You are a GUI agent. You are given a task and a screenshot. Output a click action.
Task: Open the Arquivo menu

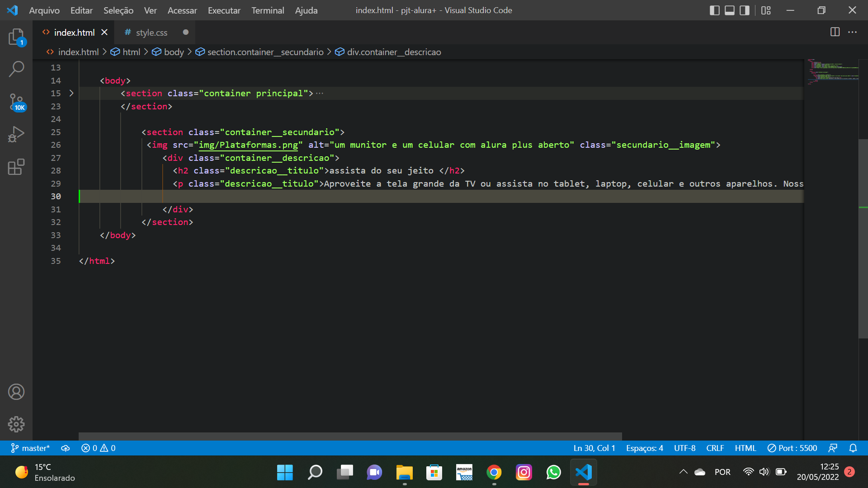44,10
